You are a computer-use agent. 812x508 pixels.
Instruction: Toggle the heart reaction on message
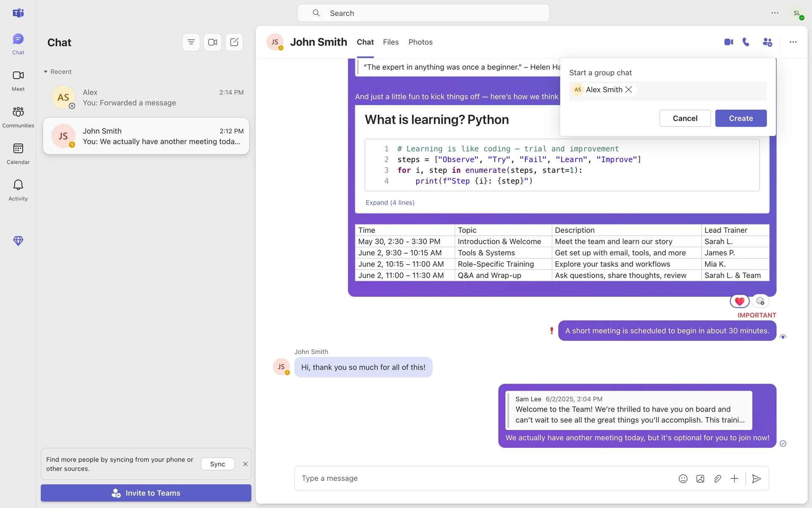[739, 301]
